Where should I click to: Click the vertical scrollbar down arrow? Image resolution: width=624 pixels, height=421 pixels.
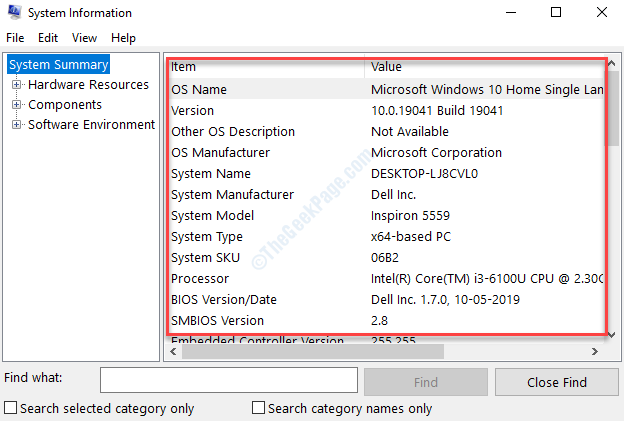click(612, 335)
